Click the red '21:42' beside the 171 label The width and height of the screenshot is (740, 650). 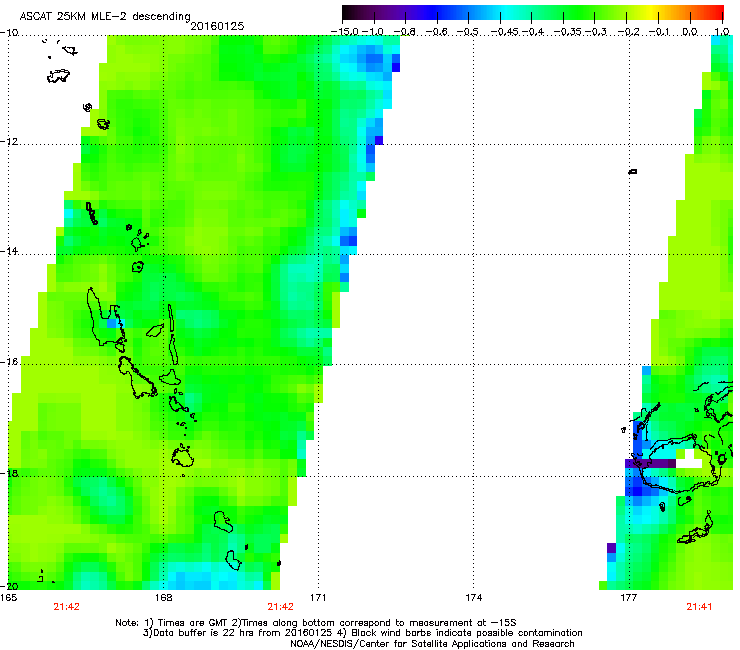[280, 607]
